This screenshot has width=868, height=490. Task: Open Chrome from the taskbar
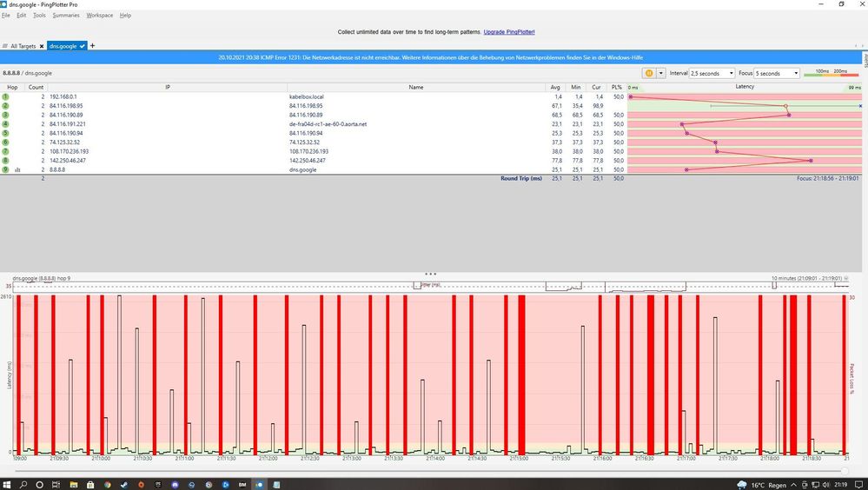coord(107,485)
